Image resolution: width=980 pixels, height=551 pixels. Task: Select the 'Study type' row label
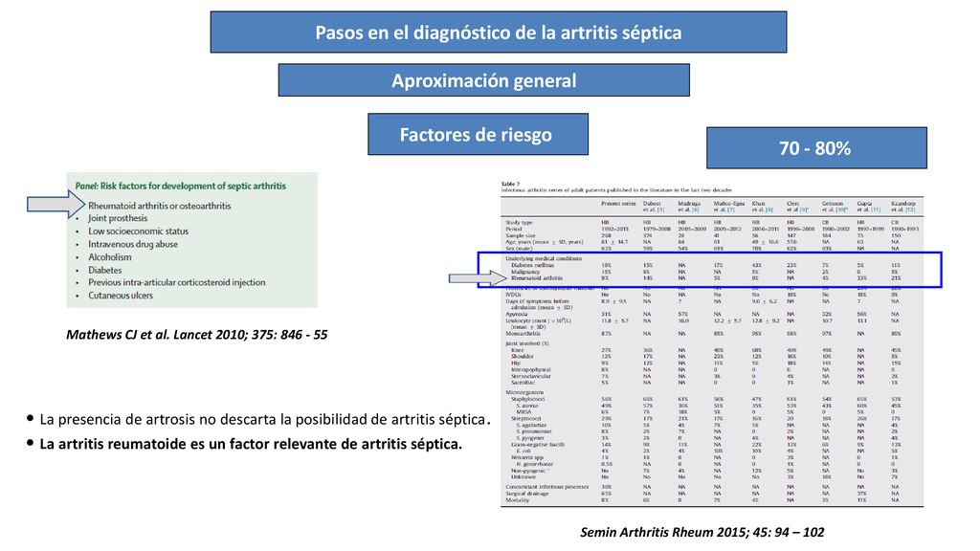click(519, 222)
